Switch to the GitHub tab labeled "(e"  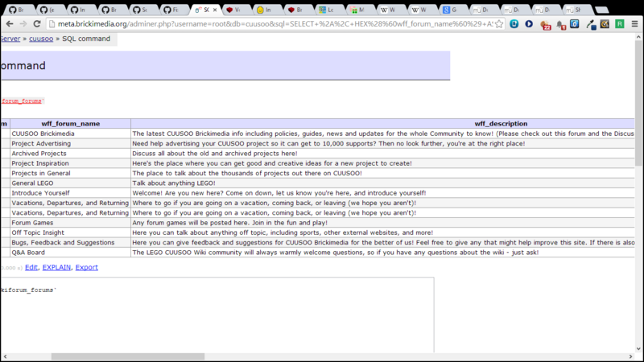pos(50,10)
